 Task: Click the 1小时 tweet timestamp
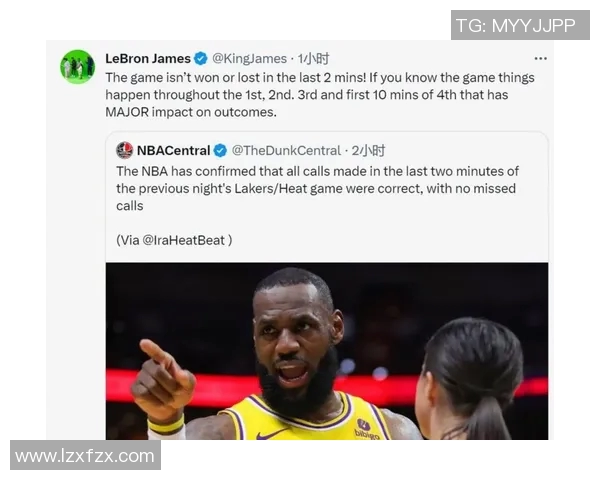(314, 59)
